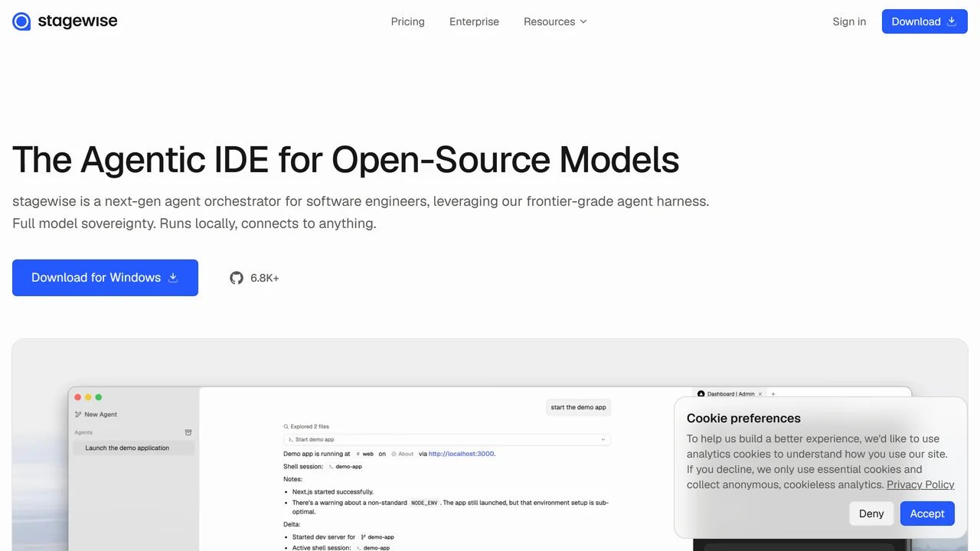Click the demo-app chip after 'Started dev server for'

tap(377, 537)
